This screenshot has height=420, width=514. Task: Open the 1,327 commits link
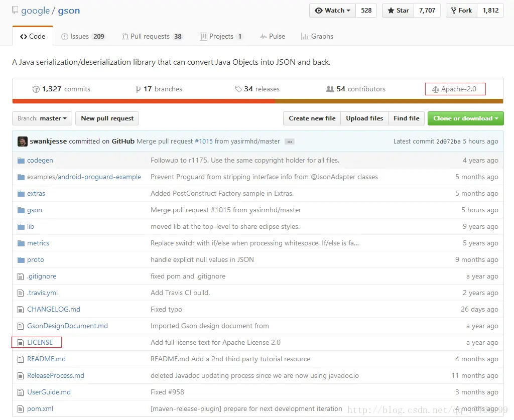coord(61,89)
